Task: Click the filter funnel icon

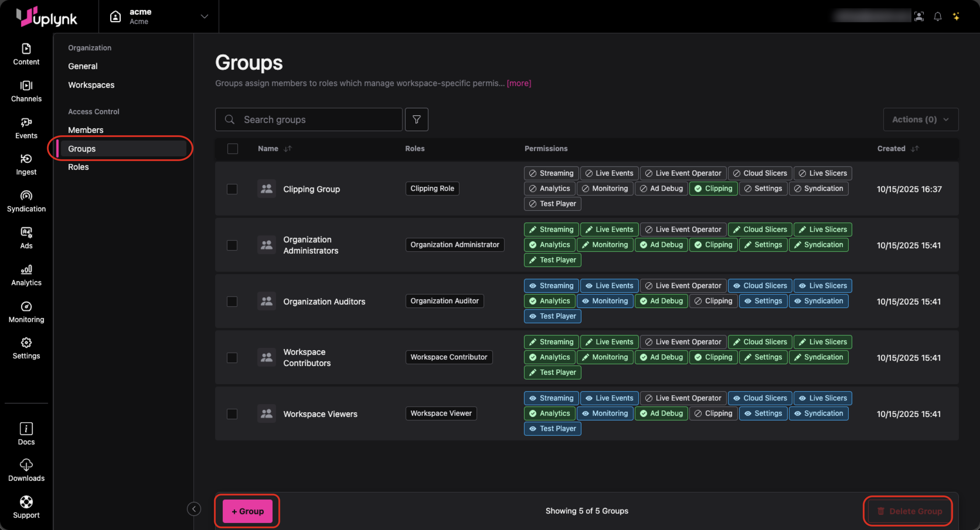Action: pos(416,119)
